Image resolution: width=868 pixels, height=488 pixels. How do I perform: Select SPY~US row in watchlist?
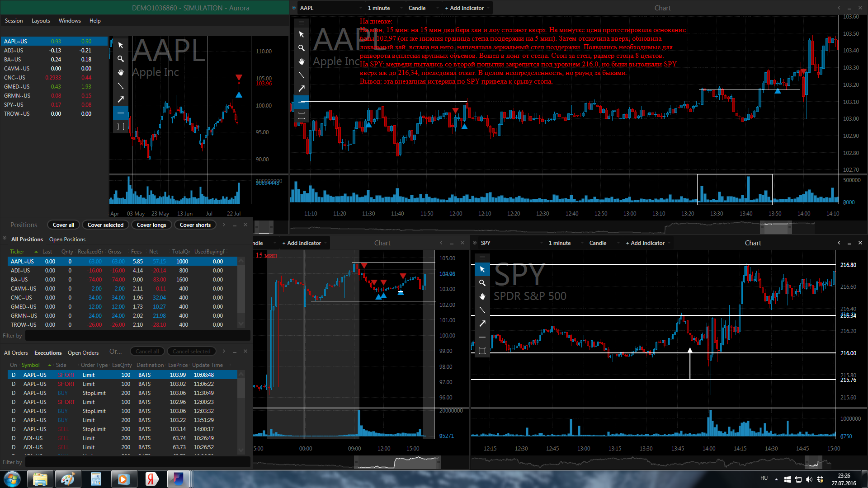(x=54, y=105)
